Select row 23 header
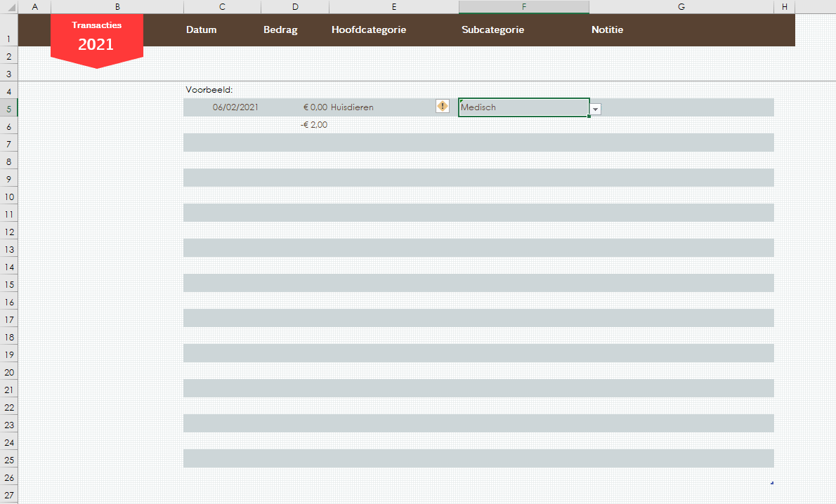Screen dimensions: 836x504 9,425
